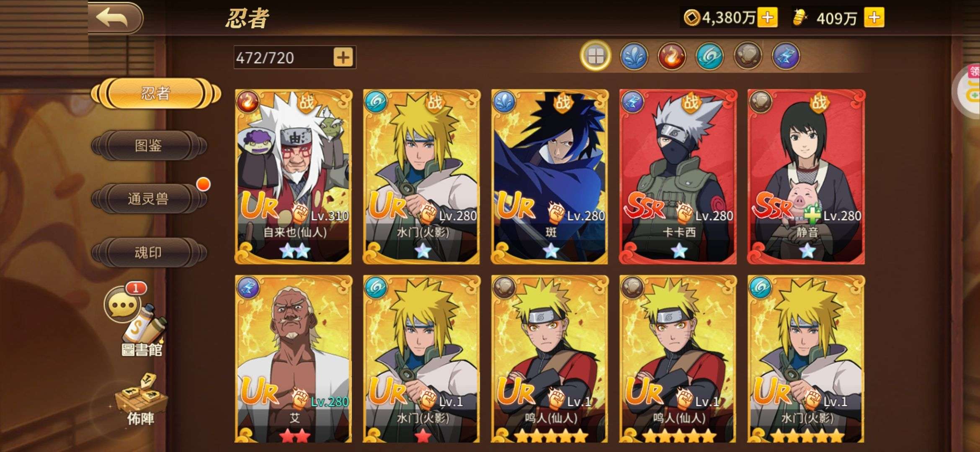Filter ninjas by wind element
The image size is (980, 452).
click(x=709, y=56)
